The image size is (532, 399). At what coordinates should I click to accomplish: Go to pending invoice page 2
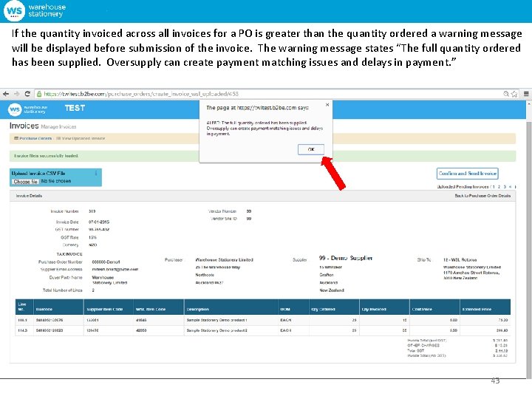click(x=499, y=187)
